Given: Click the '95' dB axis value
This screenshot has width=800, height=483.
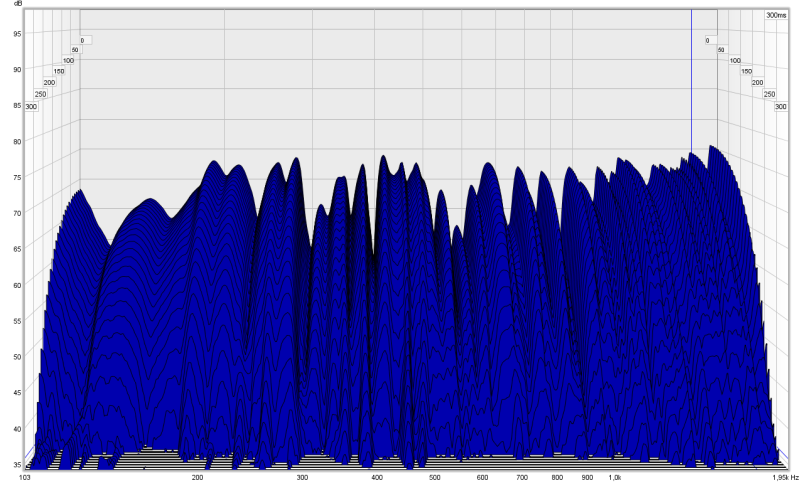Looking at the screenshot, I should coord(17,34).
